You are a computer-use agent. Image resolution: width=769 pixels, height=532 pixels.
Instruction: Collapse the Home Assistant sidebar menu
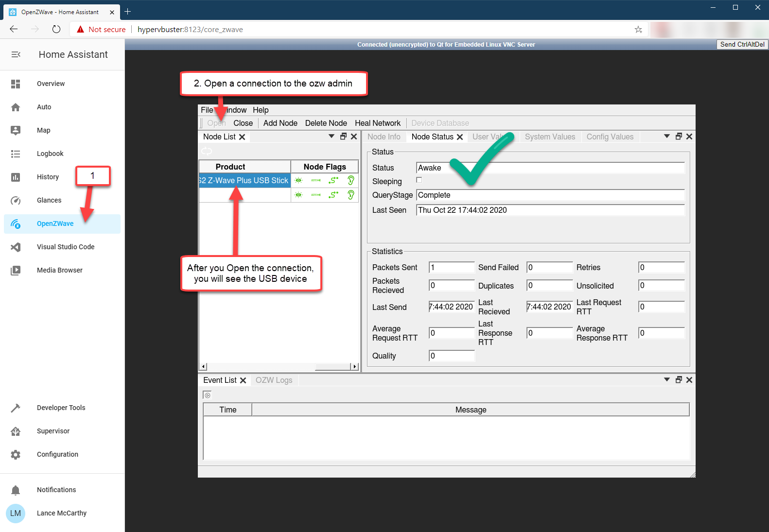pos(16,54)
